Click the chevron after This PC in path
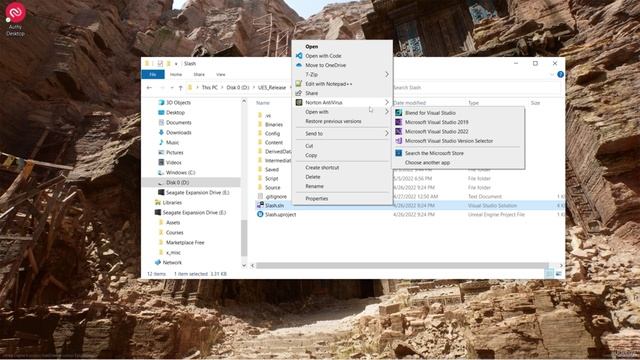 222,88
